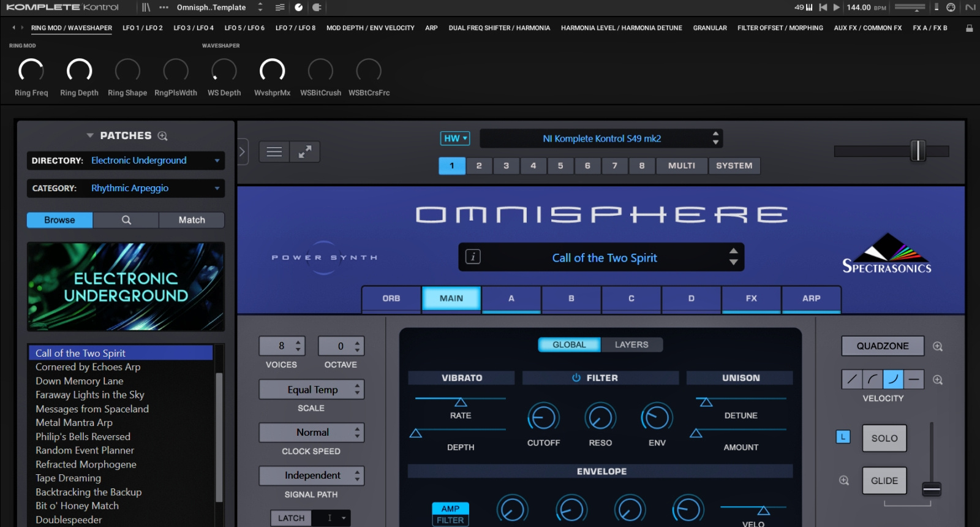Toggle the parameter page lock icon

969,28
